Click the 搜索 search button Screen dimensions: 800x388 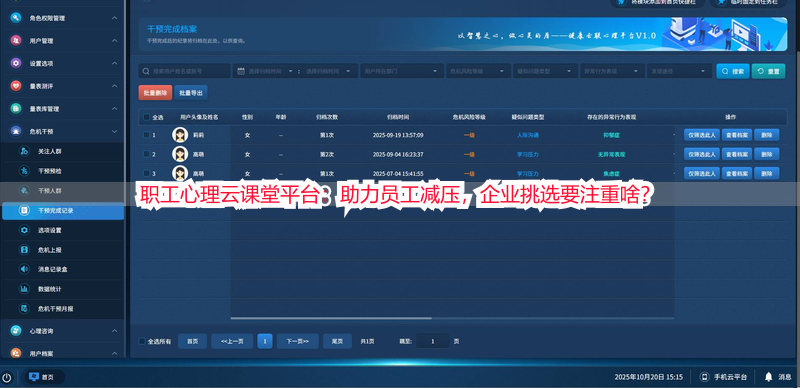733,71
